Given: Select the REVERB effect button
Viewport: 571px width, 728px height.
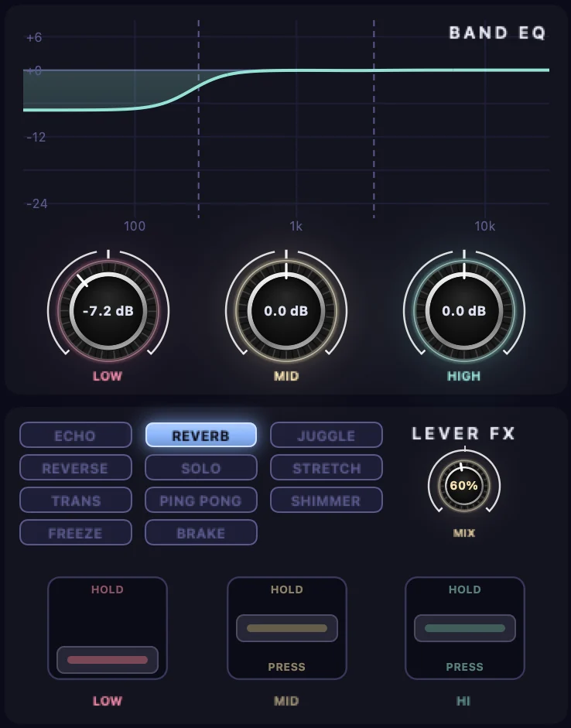Looking at the screenshot, I should point(201,435).
